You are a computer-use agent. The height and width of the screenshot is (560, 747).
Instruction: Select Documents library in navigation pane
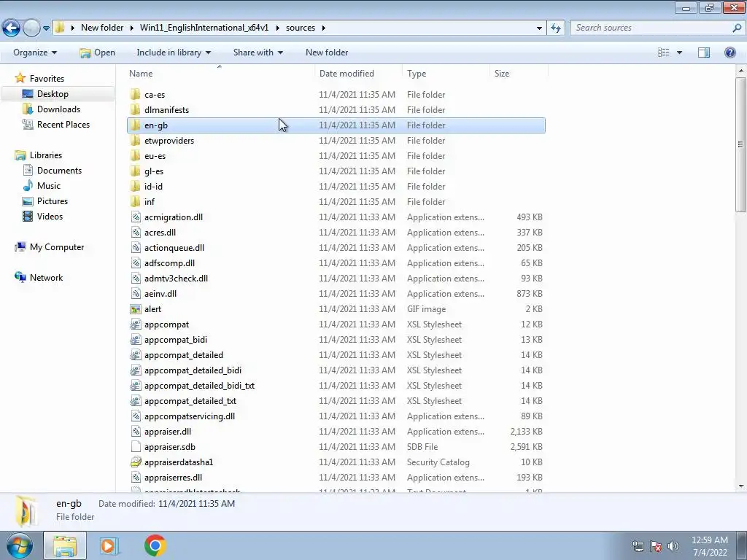click(x=60, y=171)
